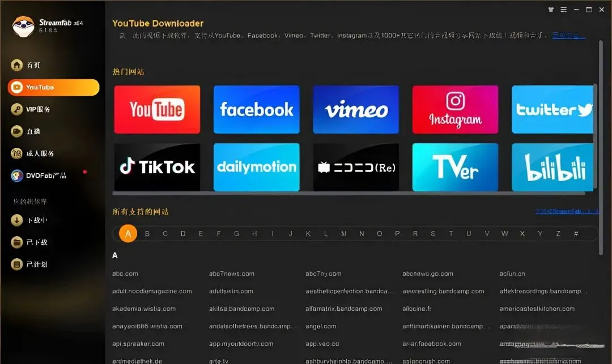
Task: Open the adult services sidebar entry
Action: pyautogui.click(x=32, y=153)
